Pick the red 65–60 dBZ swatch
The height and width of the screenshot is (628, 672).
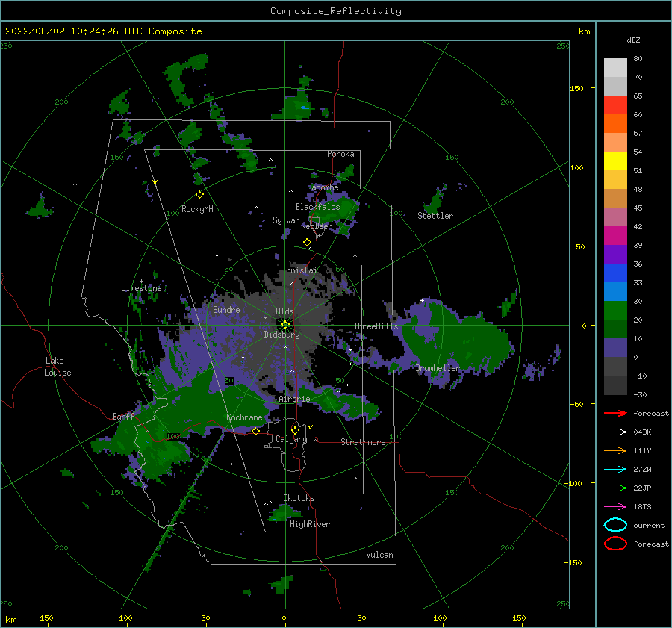(615, 105)
